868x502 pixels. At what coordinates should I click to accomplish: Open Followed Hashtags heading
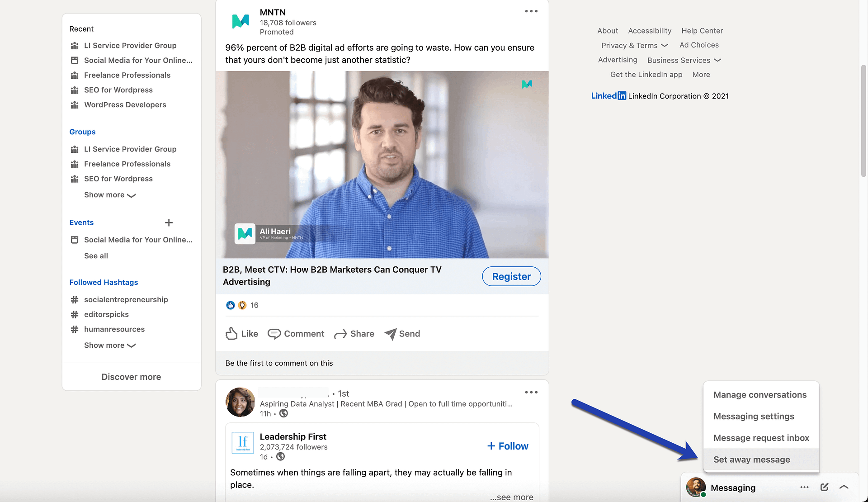[104, 282]
